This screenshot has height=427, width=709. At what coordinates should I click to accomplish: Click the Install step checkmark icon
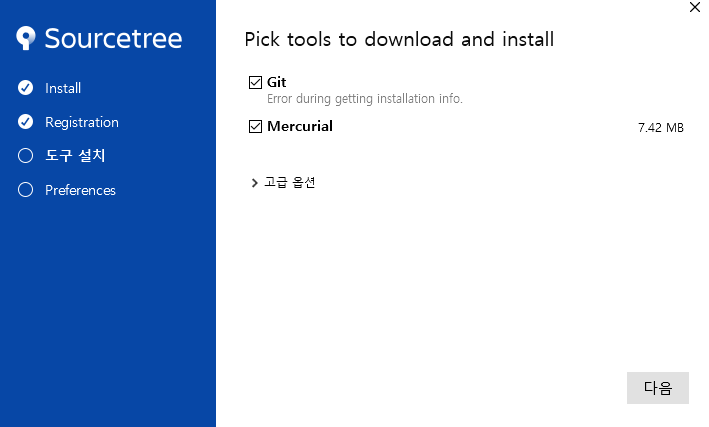coord(25,88)
